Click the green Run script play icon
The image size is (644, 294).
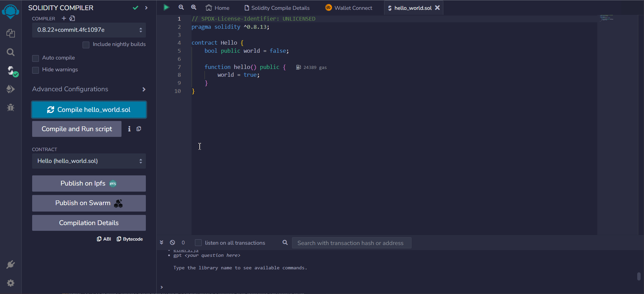166,7
